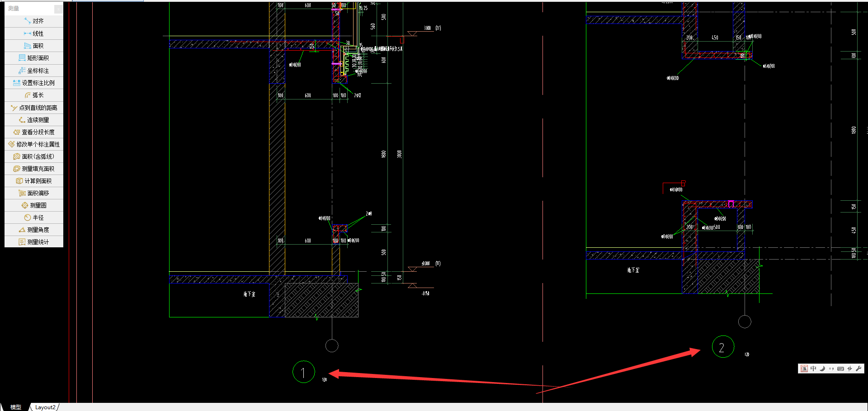The image size is (868, 411).
Task: Activate the 矩形面积 rectangle area tool
Action: click(x=34, y=58)
